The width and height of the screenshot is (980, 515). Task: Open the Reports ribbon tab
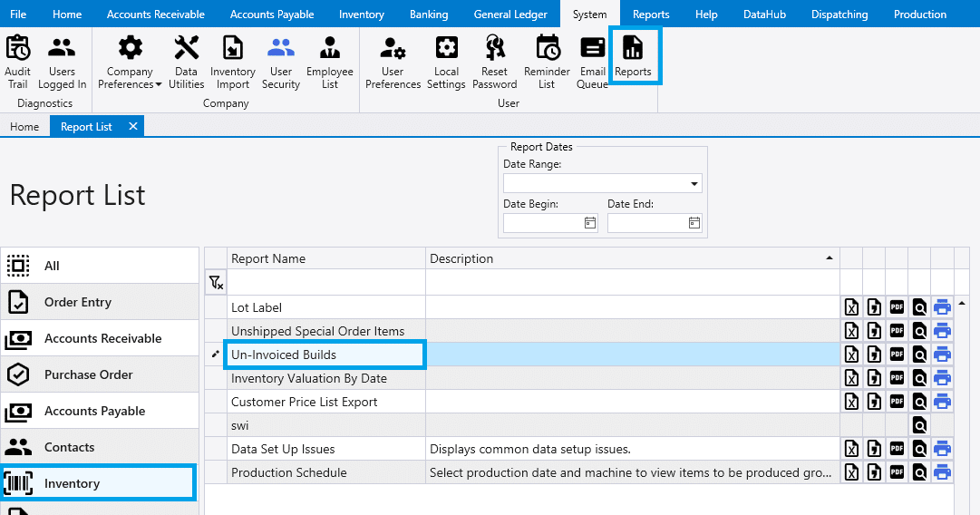point(651,14)
